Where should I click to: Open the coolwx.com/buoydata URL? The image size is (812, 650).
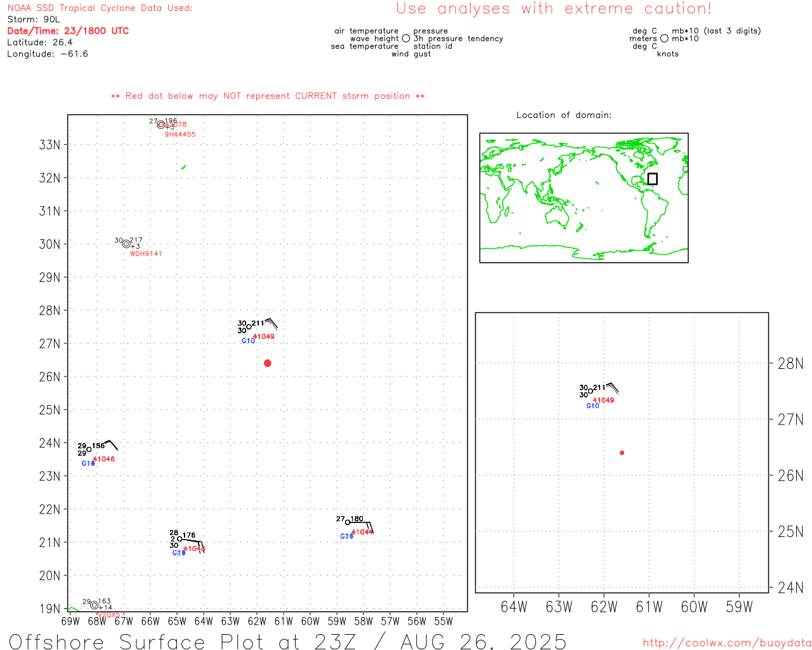point(727,643)
